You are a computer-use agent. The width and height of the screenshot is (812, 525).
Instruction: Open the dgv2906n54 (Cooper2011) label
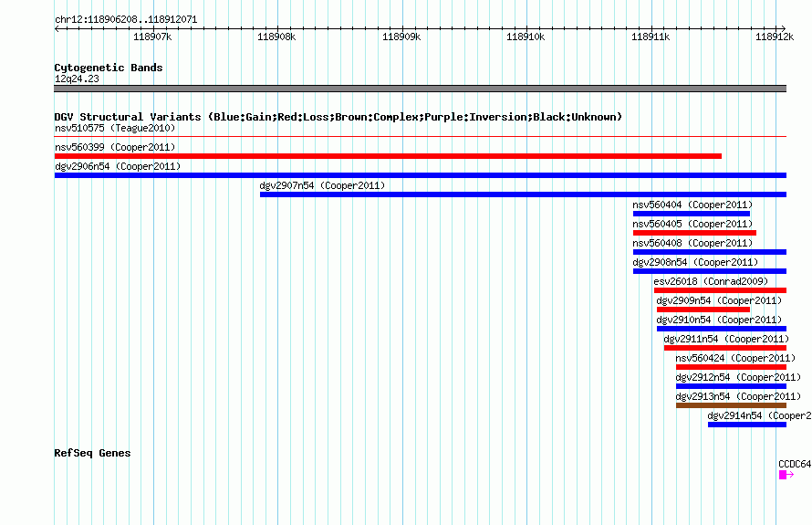tap(118, 166)
